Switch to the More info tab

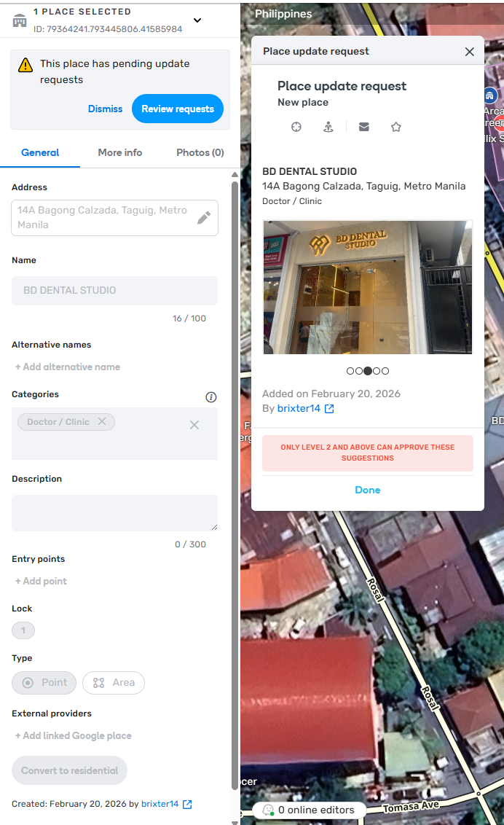point(120,152)
